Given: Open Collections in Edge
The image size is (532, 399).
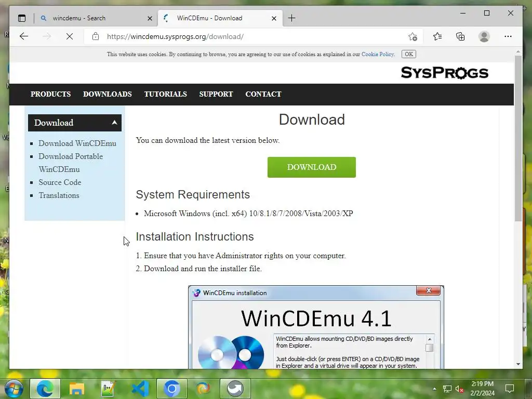Looking at the screenshot, I should click(x=460, y=36).
